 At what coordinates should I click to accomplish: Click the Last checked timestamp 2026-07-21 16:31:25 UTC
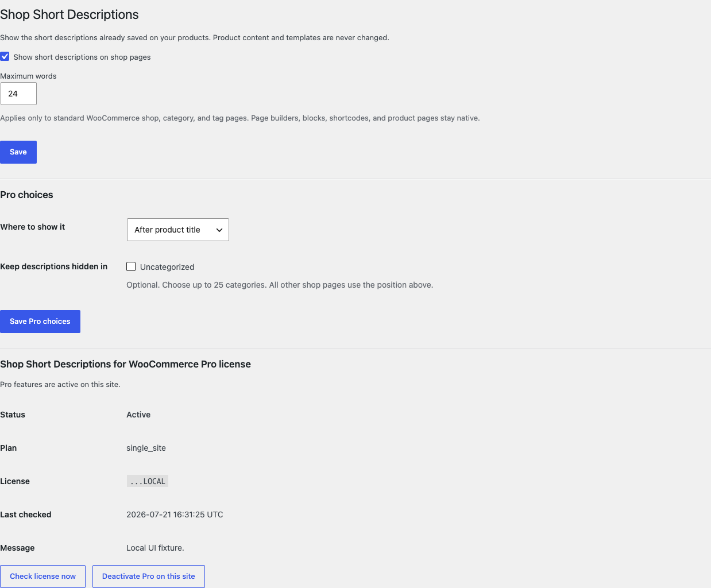pos(175,514)
